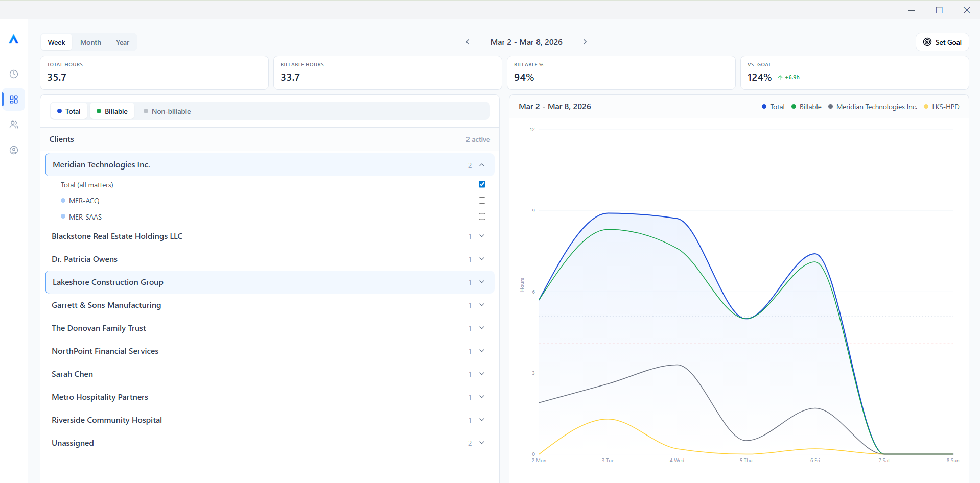Click the Mar 2 - Mar 8 date range
This screenshot has height=483, width=980.
coord(526,42)
